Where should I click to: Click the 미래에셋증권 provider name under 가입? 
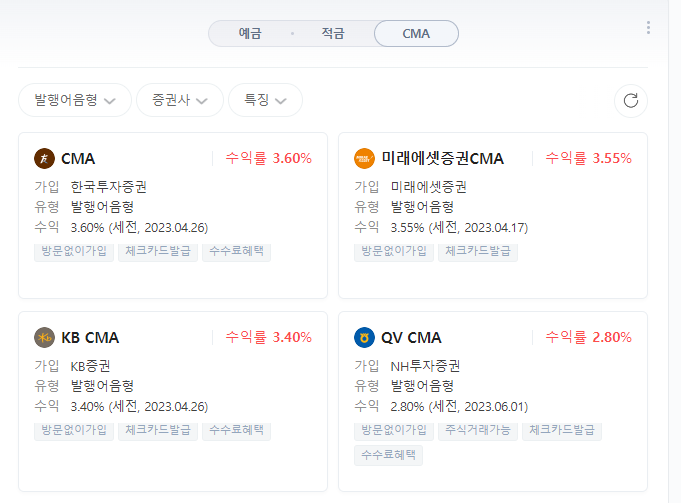click(x=429, y=187)
